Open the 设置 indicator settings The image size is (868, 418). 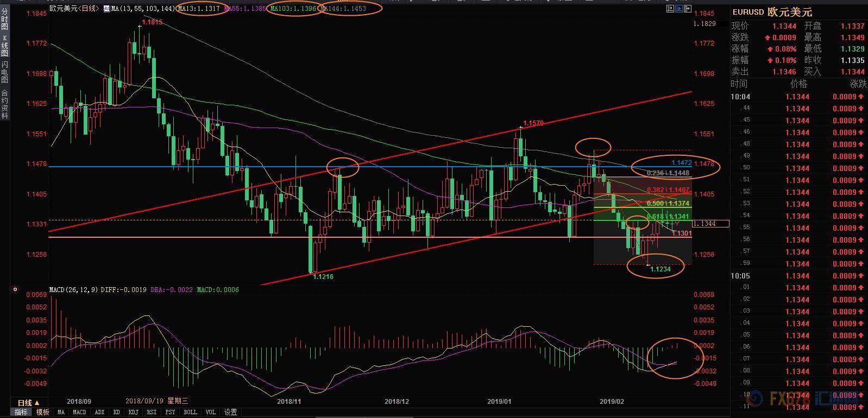click(230, 412)
